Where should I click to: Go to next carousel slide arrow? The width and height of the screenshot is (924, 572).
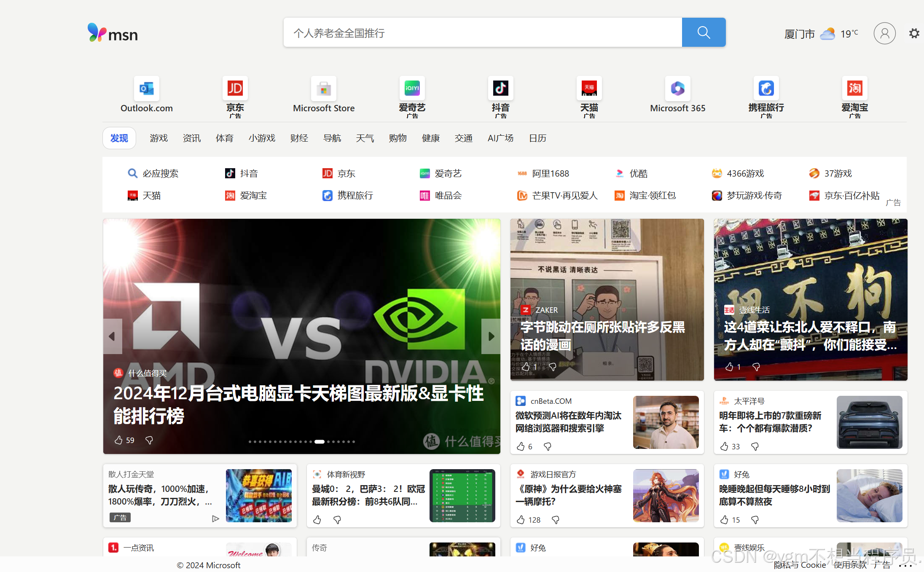pos(491,336)
